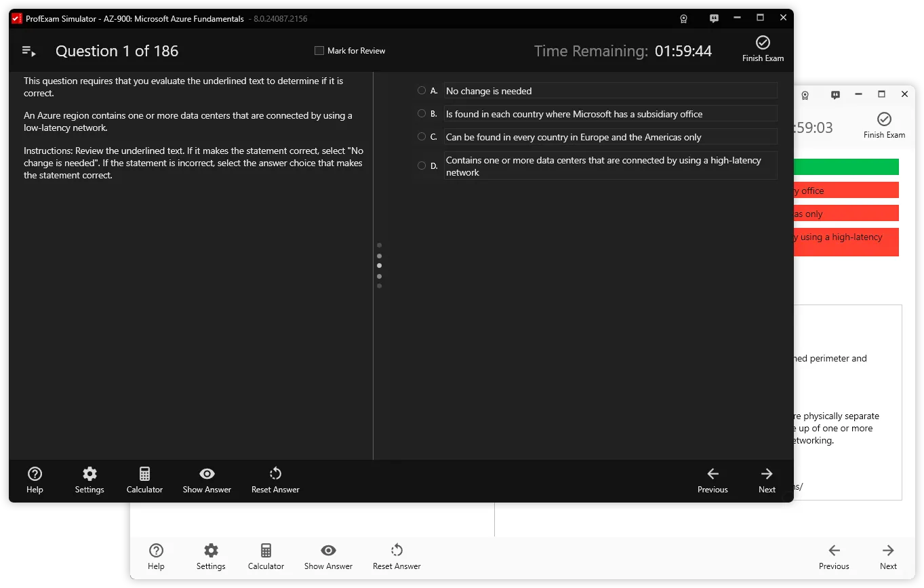Enable the Mark for Review checkbox
This screenshot has width=924, height=588.
point(319,51)
